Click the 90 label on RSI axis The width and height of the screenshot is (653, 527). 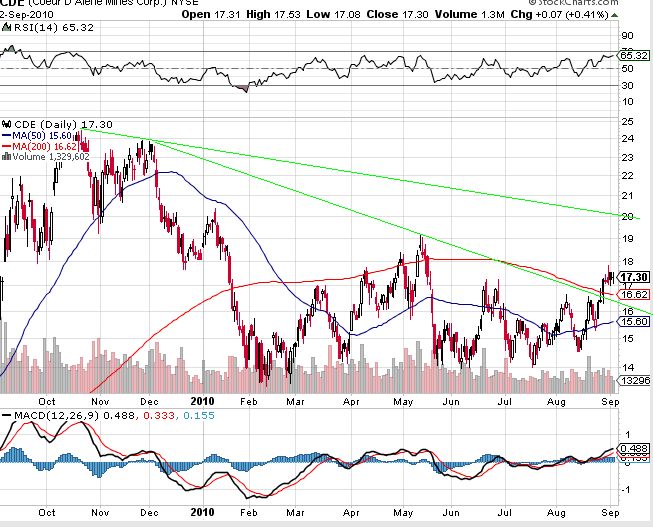(x=627, y=36)
